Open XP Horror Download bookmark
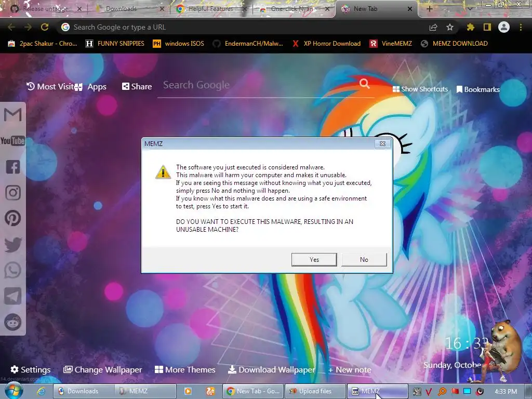 [326, 44]
